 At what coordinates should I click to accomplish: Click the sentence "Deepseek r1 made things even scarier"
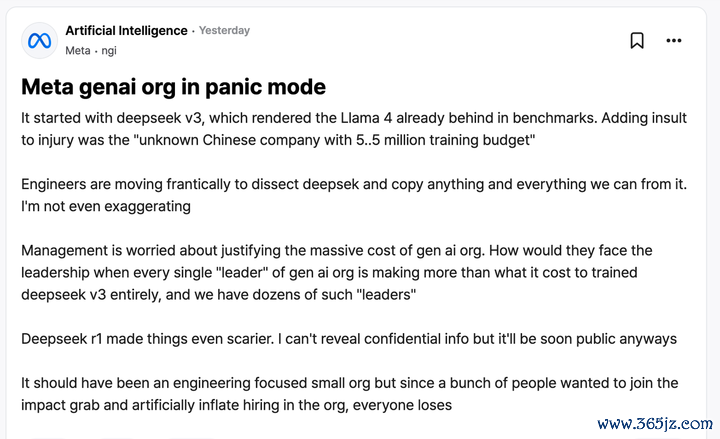click(147, 339)
